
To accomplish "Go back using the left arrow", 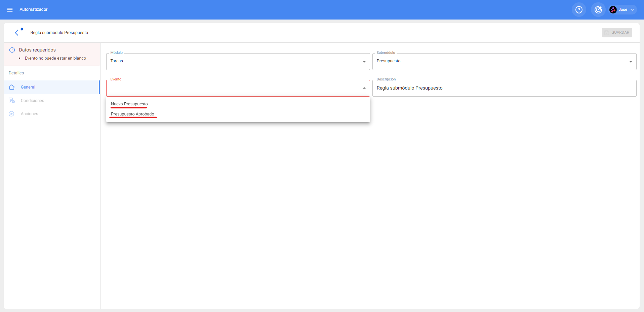I will coord(16,33).
